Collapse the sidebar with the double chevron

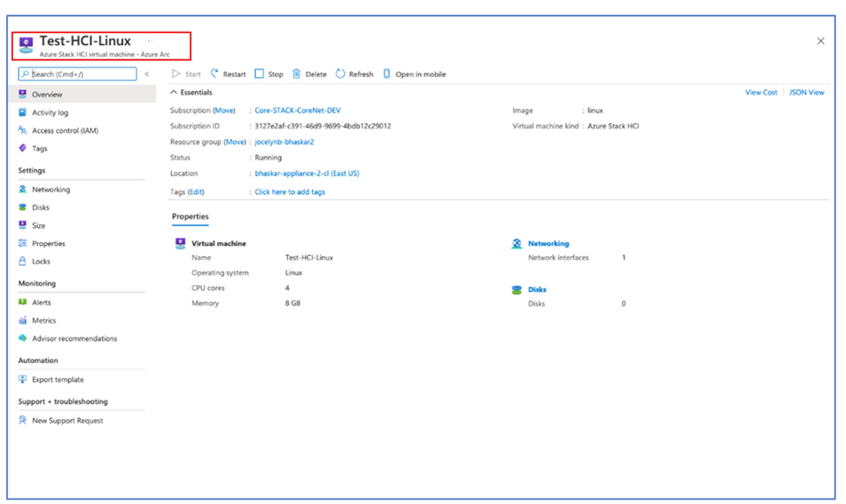coord(147,74)
